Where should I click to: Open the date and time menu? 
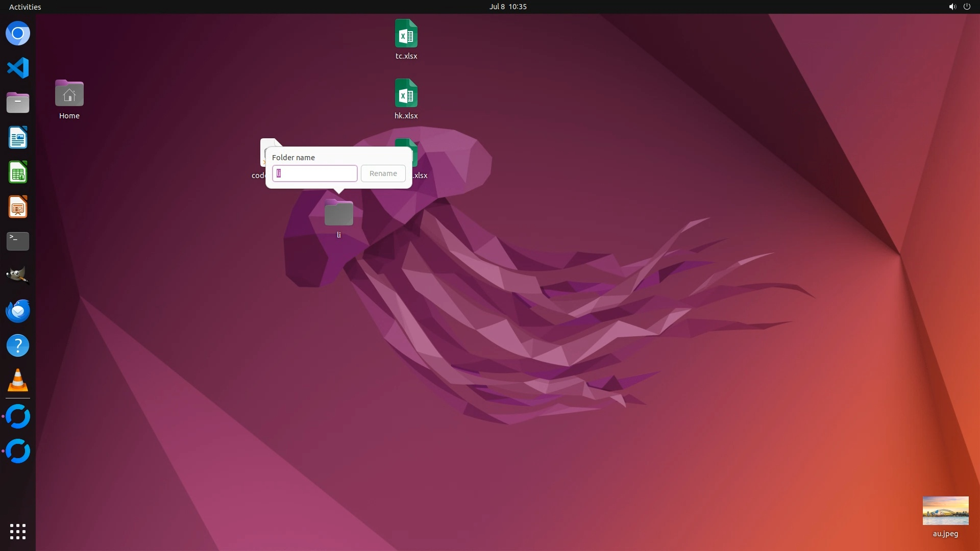tap(507, 7)
